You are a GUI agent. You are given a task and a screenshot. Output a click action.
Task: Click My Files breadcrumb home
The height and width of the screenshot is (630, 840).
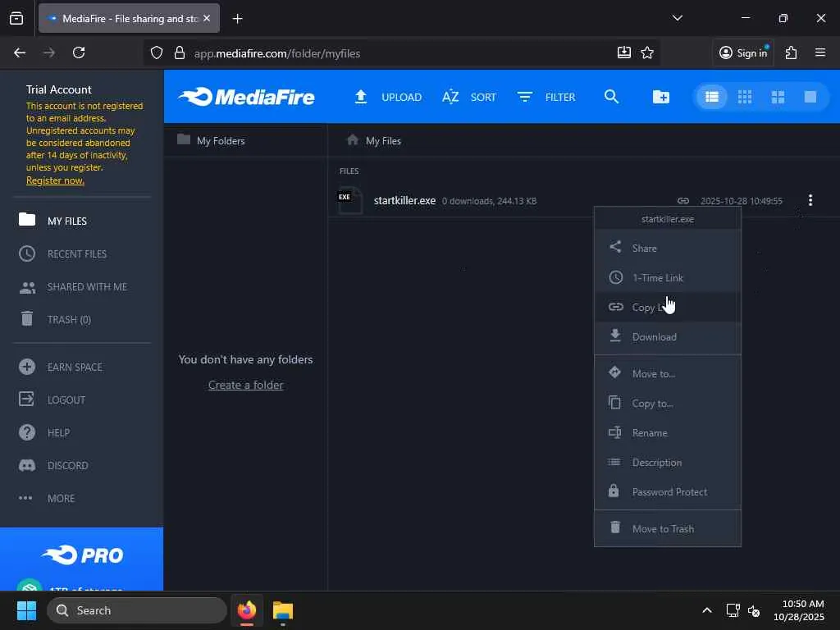click(x=374, y=140)
